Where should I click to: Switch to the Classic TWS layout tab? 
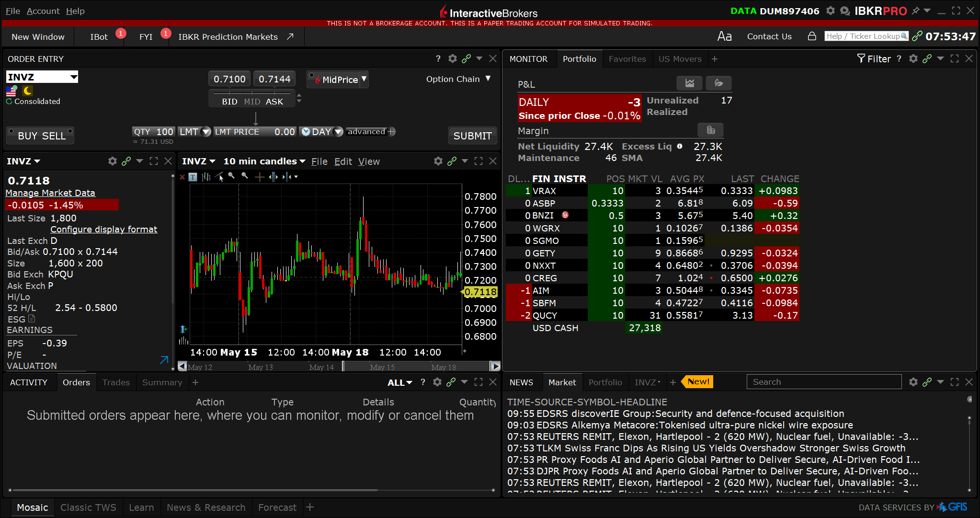tap(88, 507)
